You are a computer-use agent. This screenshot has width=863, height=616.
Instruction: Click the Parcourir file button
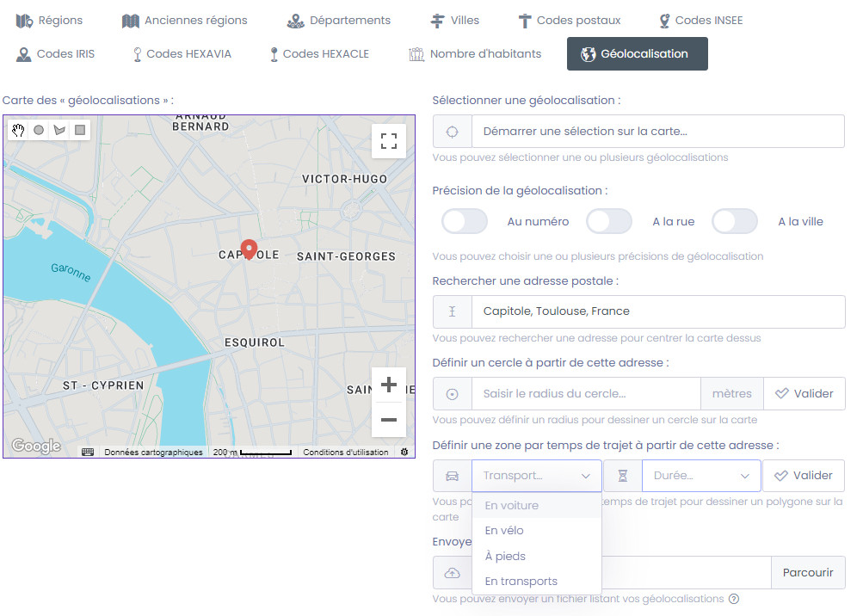coord(808,572)
